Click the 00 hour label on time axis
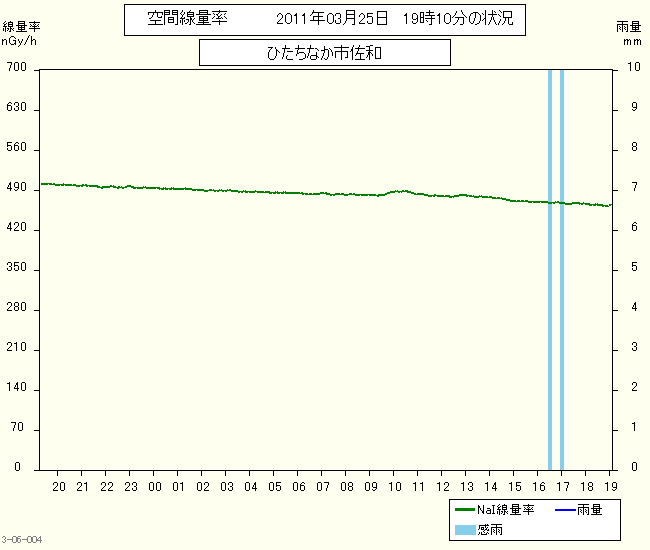 (155, 487)
